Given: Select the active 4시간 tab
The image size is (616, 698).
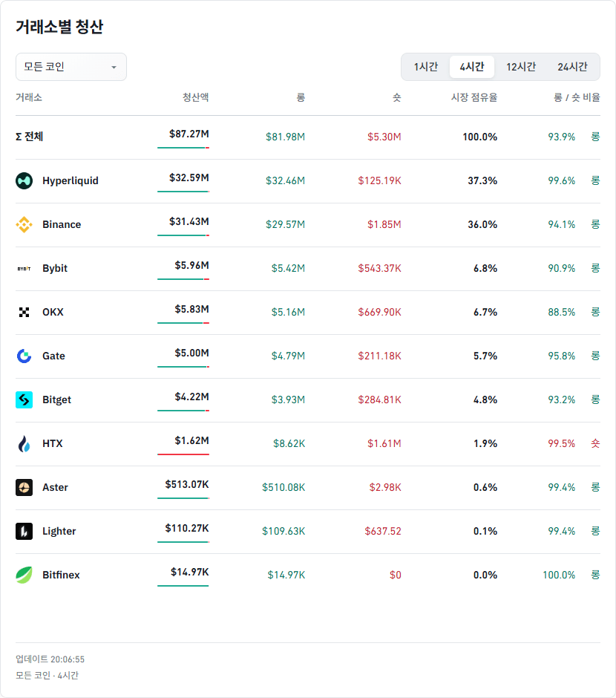Looking at the screenshot, I should pyautogui.click(x=472, y=67).
